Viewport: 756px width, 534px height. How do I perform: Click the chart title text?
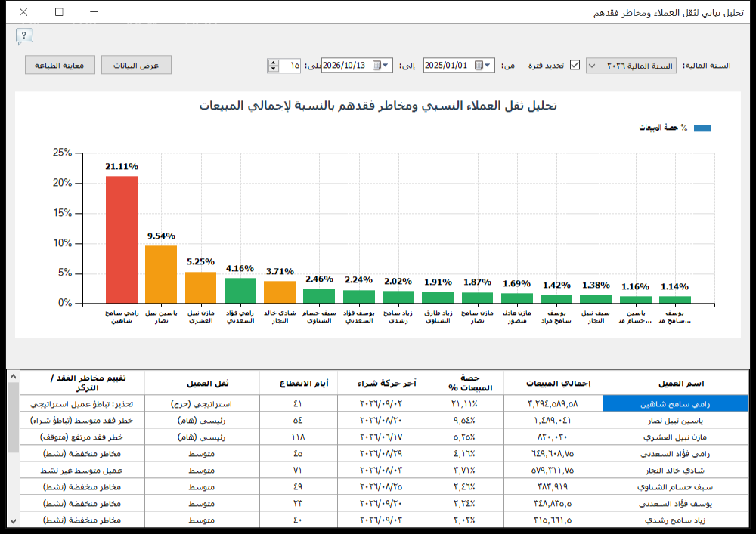tap(379, 106)
